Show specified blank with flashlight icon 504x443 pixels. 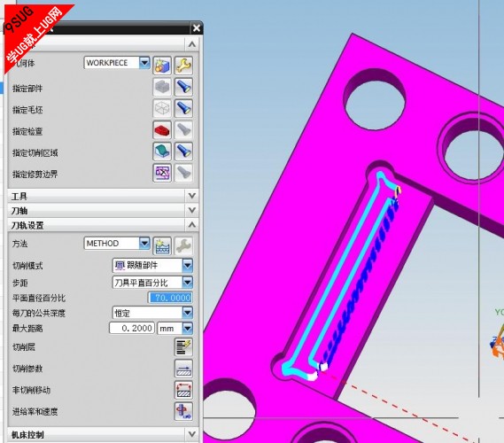(183, 109)
